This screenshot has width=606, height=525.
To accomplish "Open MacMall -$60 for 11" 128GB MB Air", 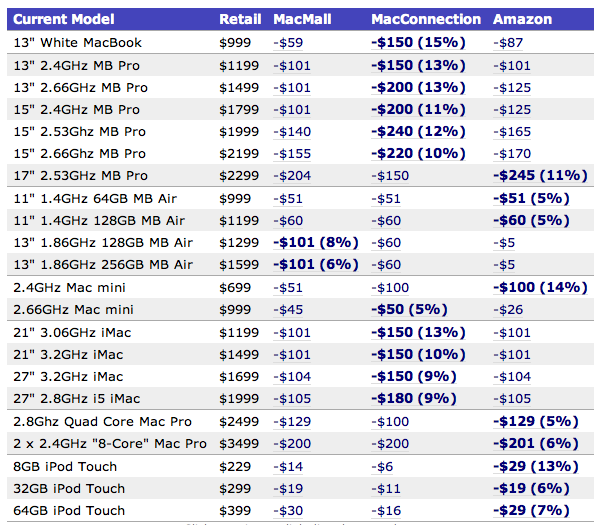I will 288,220.
